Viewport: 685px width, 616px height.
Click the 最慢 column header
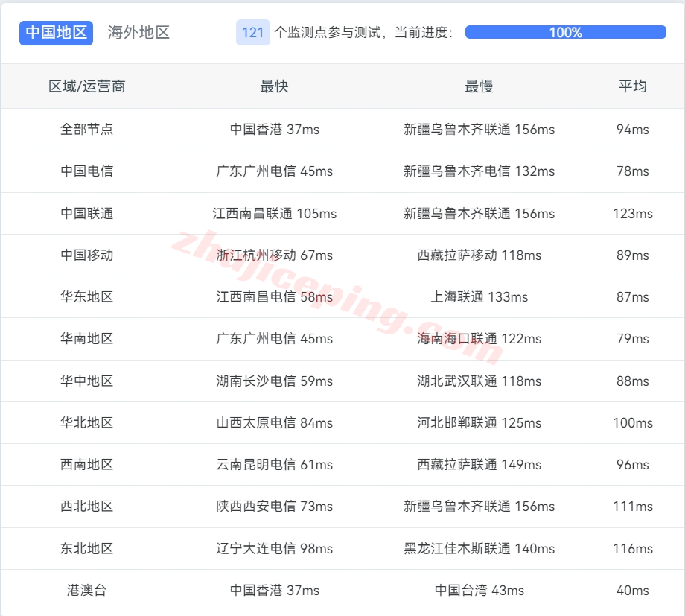[479, 86]
